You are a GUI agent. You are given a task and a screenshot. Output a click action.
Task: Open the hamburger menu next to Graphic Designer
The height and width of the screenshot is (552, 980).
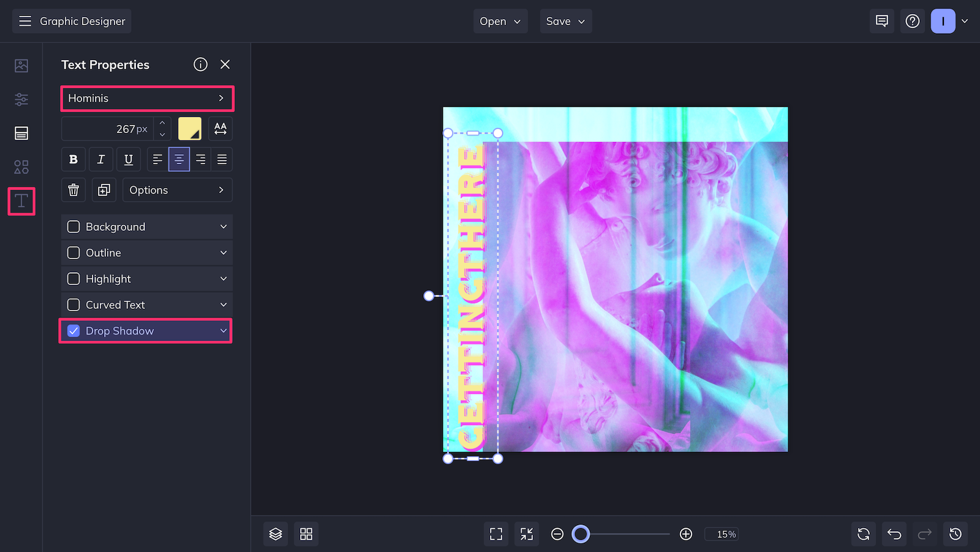[25, 21]
